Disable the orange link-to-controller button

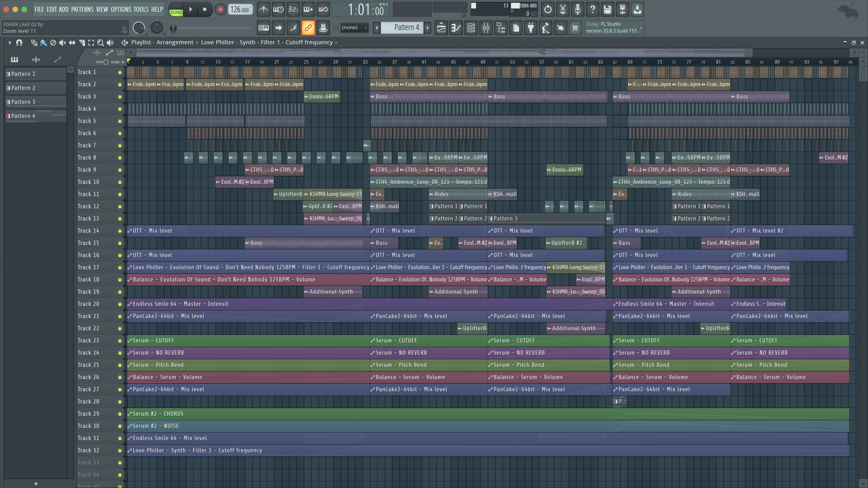tap(308, 28)
